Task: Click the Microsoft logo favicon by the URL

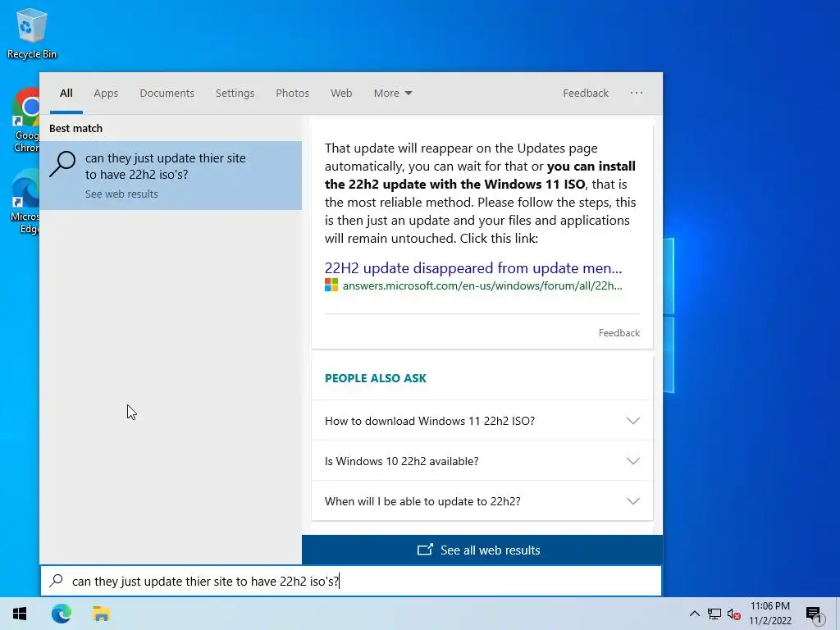Action: [331, 285]
